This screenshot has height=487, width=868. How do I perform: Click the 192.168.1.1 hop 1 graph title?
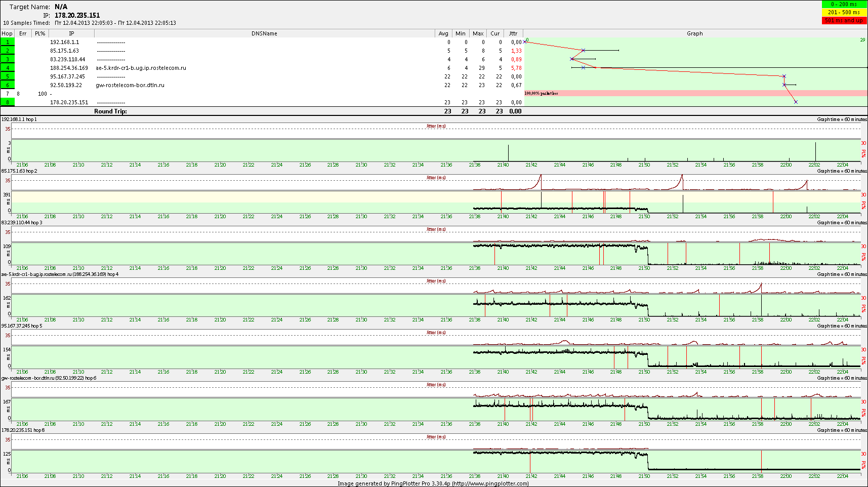point(19,119)
